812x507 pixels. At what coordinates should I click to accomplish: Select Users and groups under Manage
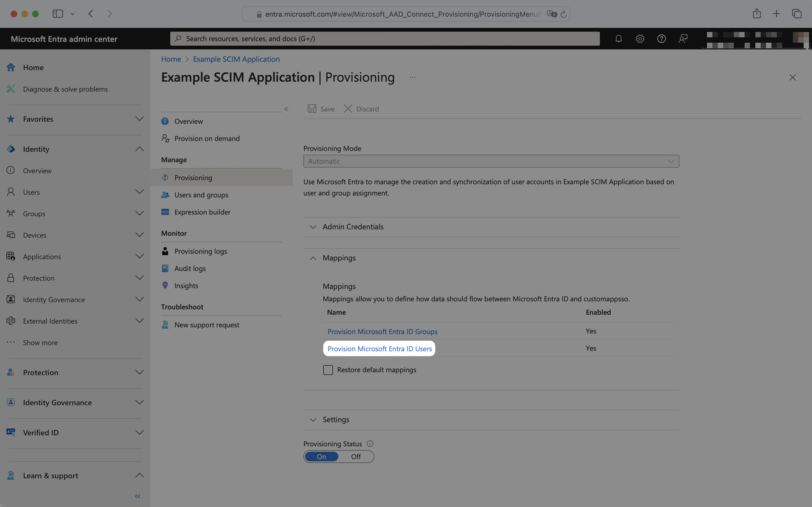(x=201, y=195)
